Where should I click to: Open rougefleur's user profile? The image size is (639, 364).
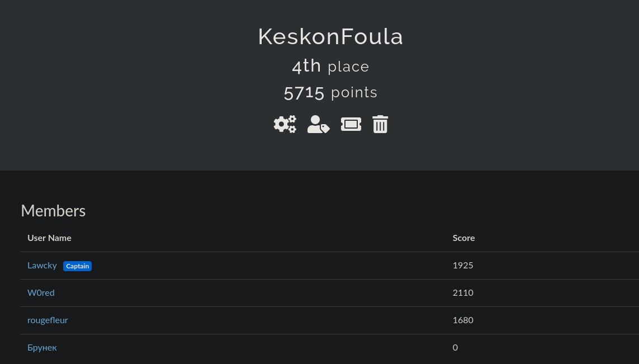click(x=48, y=320)
